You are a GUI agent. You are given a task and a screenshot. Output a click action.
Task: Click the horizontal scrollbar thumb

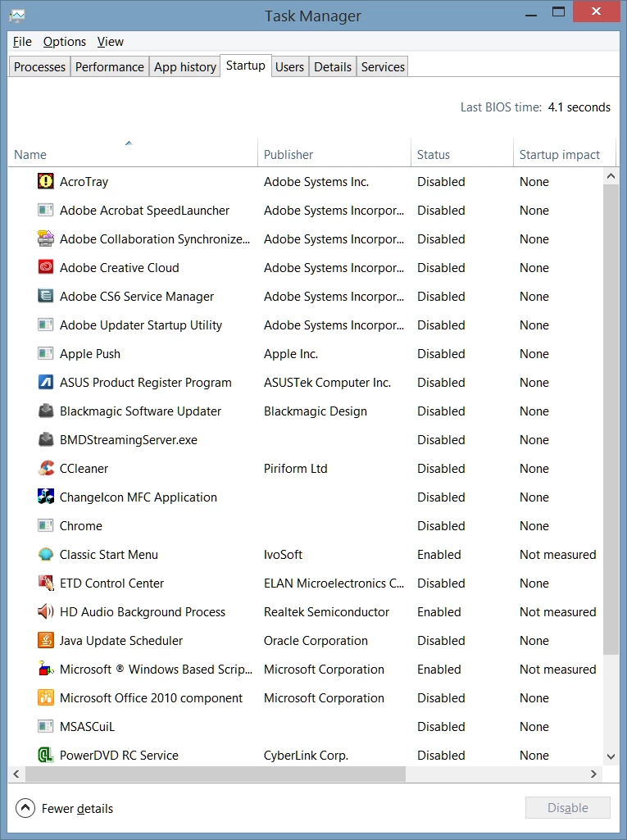click(x=216, y=774)
